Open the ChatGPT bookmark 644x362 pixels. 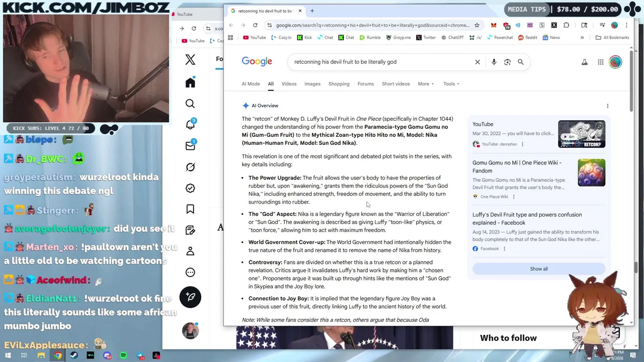(452, 37)
